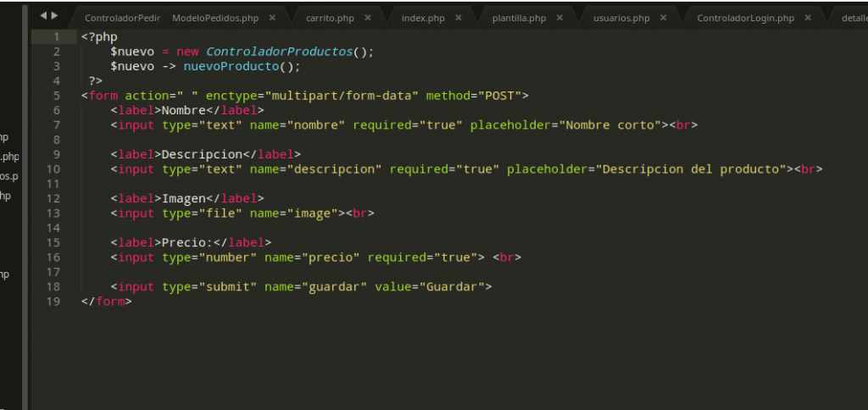Switch to the ControladorLogin.php tab
The height and width of the screenshot is (410, 868).
coord(745,18)
